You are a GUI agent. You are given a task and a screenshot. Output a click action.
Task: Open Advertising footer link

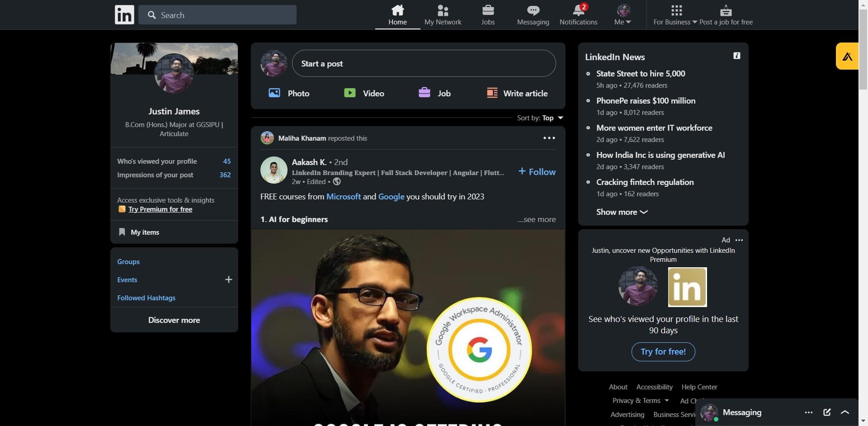[x=627, y=415]
